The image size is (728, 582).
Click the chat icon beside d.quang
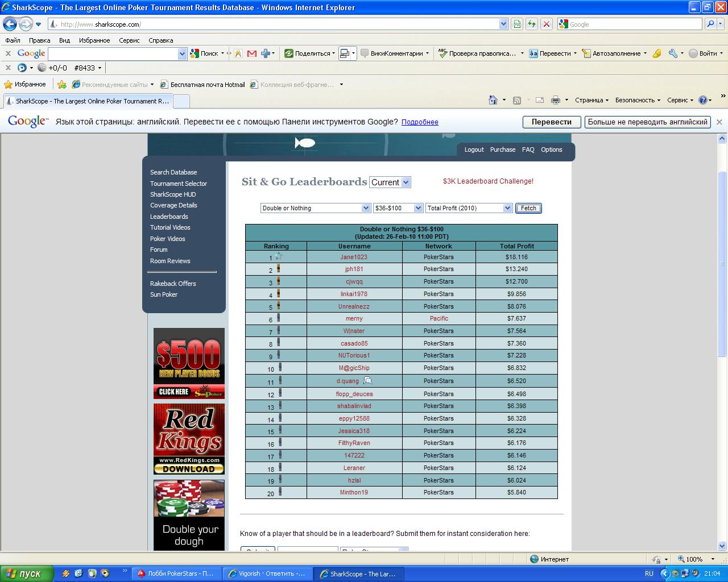tap(367, 381)
